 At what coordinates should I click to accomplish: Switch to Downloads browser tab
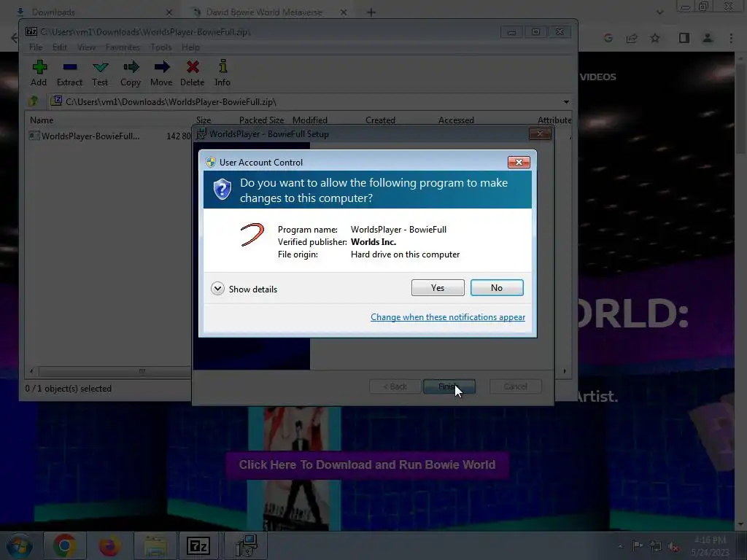[53, 12]
